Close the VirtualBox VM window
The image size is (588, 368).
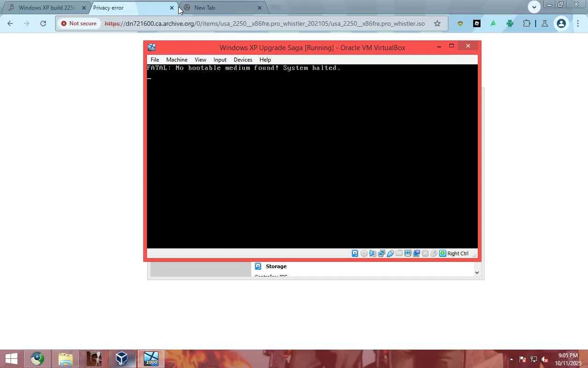468,46
